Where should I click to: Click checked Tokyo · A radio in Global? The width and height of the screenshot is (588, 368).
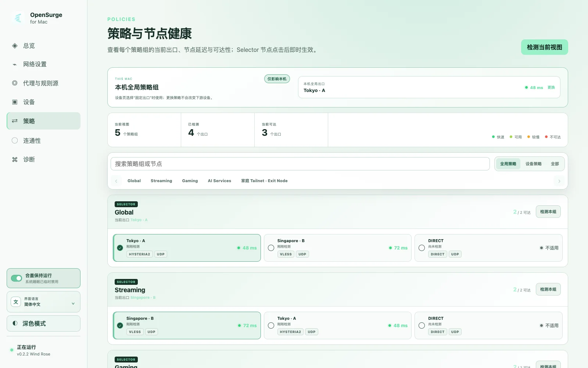(120, 248)
